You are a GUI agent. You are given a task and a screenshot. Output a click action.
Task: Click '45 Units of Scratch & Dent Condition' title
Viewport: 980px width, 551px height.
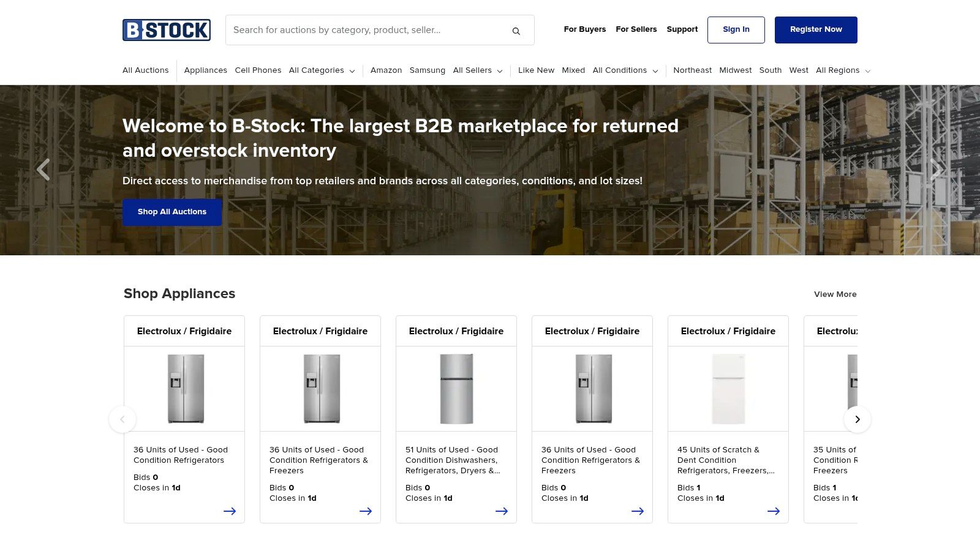(x=726, y=460)
